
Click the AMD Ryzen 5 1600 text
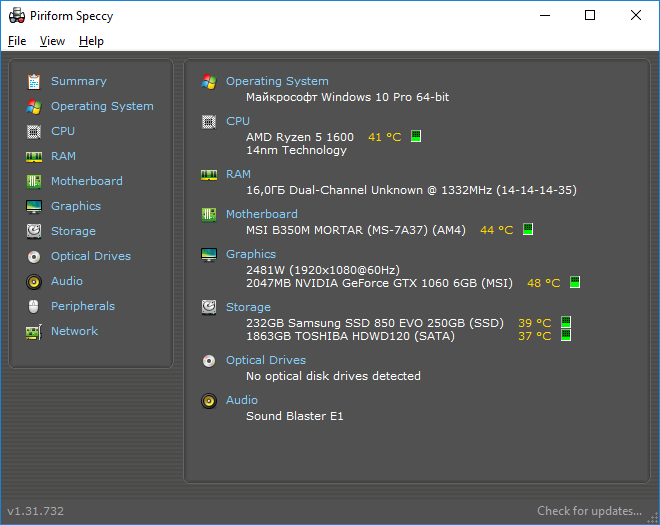(300, 137)
